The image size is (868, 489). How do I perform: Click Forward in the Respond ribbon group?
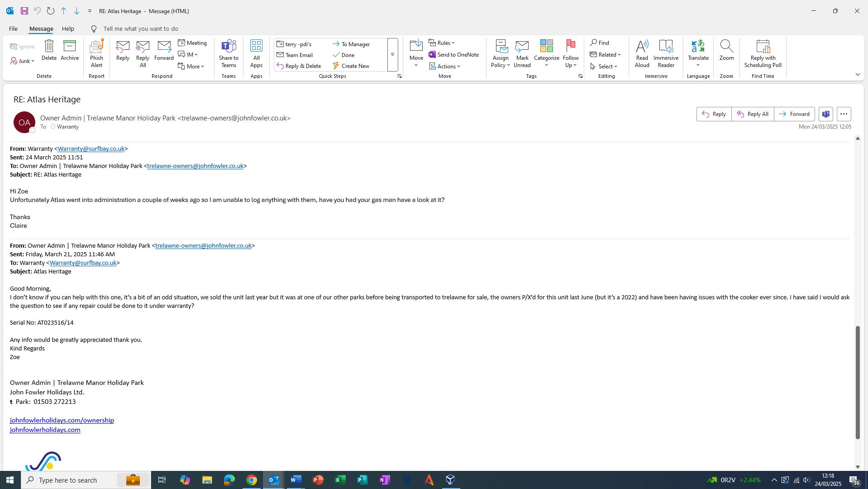[164, 50]
